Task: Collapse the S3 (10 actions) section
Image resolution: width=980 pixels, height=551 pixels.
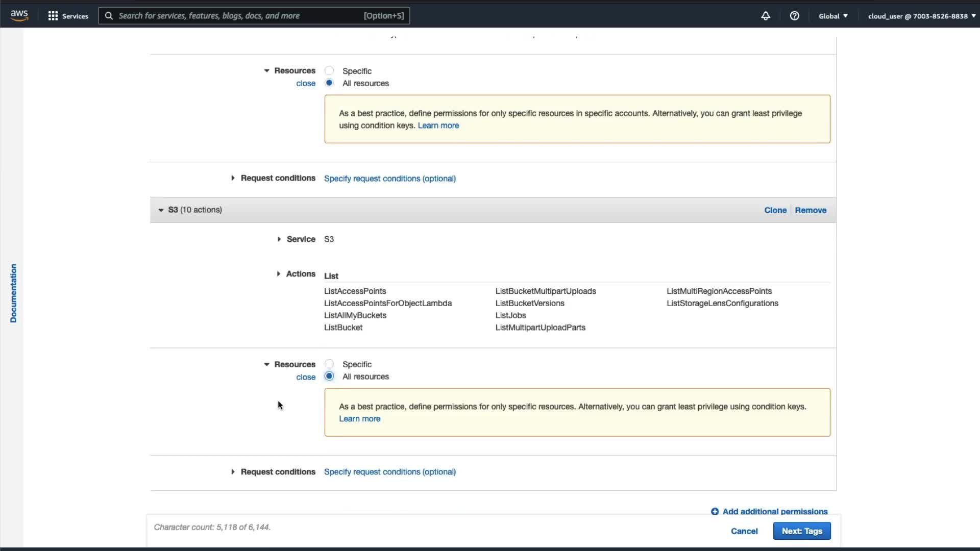Action: pyautogui.click(x=161, y=210)
